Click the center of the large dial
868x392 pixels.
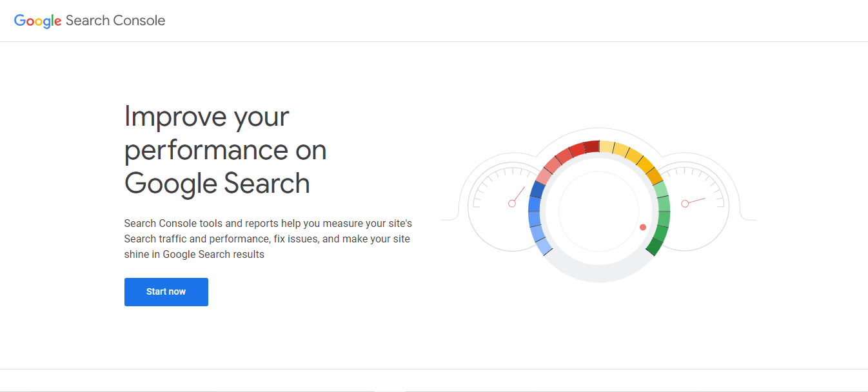coord(598,211)
